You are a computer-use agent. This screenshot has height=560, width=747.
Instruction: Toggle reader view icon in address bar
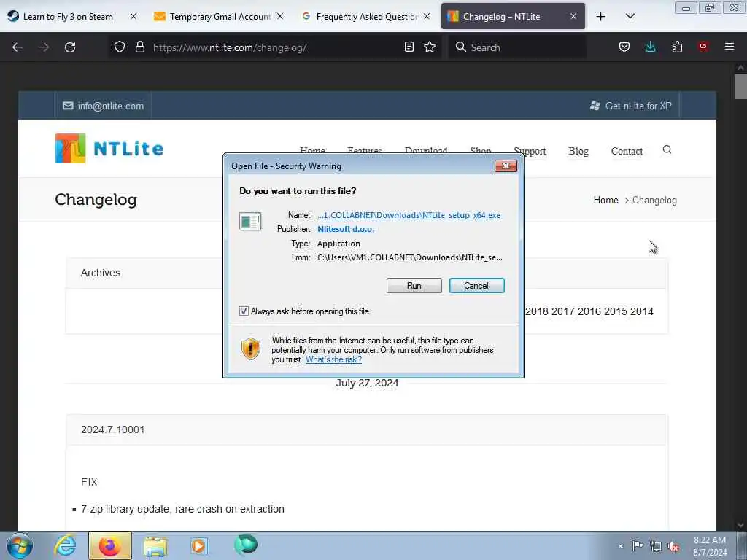tap(409, 47)
